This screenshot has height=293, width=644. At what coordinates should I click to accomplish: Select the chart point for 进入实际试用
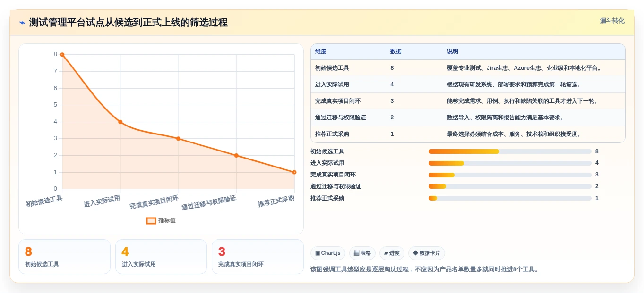coord(120,122)
